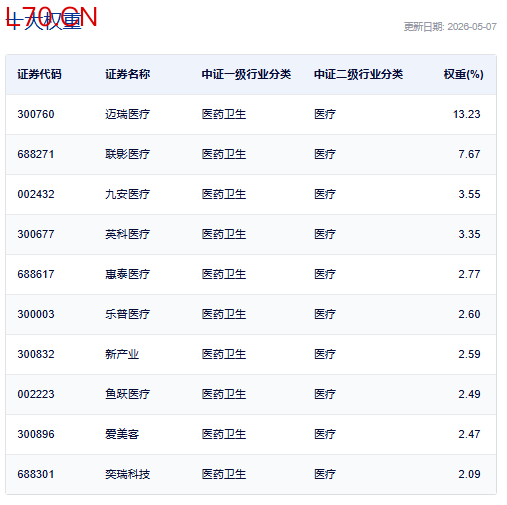Click stock code 300760
The width and height of the screenshot is (507, 505).
click(x=36, y=114)
